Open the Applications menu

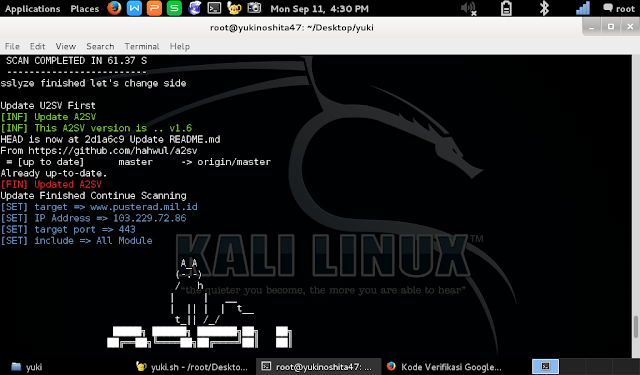32,9
